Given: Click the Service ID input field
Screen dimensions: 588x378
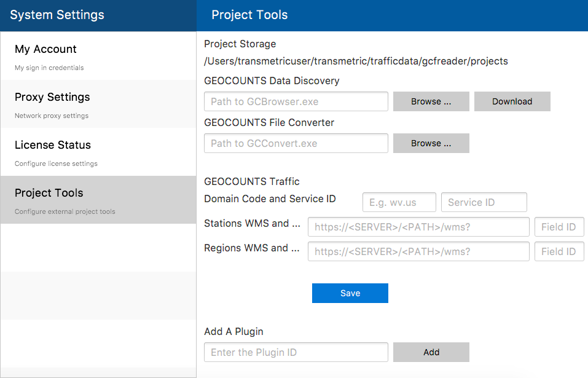Looking at the screenshot, I should 484,202.
